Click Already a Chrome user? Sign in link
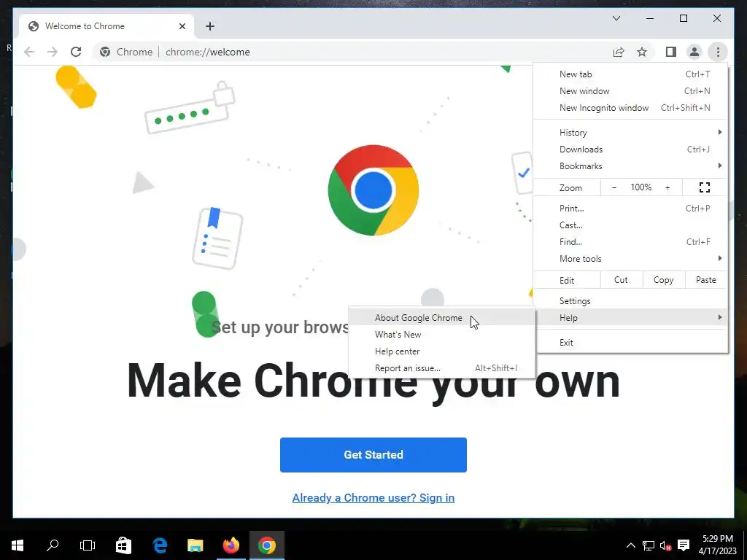 point(373,497)
